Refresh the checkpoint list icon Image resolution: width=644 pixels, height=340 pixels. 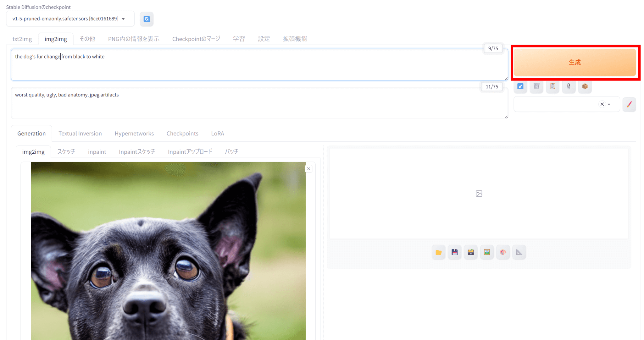point(147,19)
